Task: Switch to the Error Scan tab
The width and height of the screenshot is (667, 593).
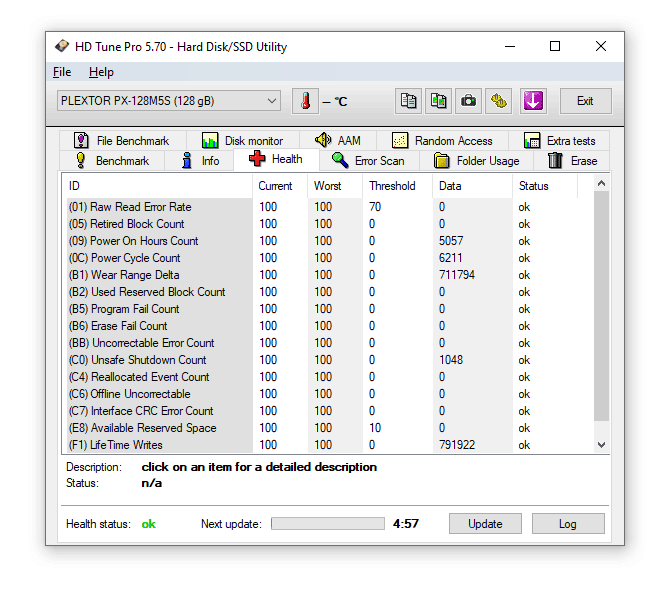Action: [368, 161]
